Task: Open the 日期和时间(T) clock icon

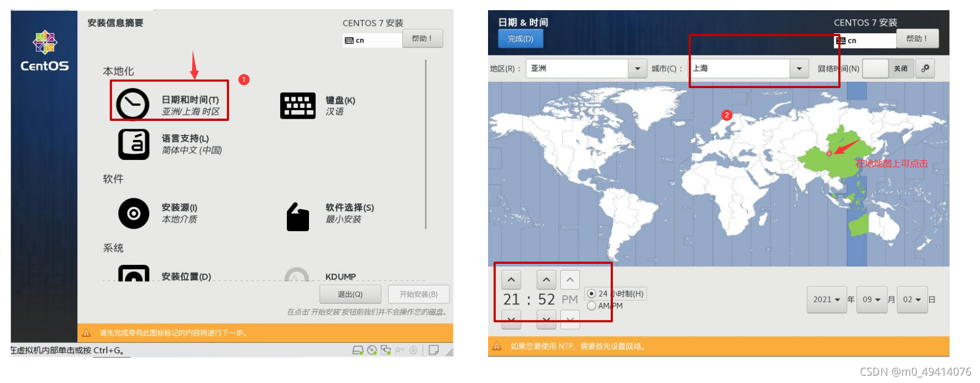Action: [133, 104]
